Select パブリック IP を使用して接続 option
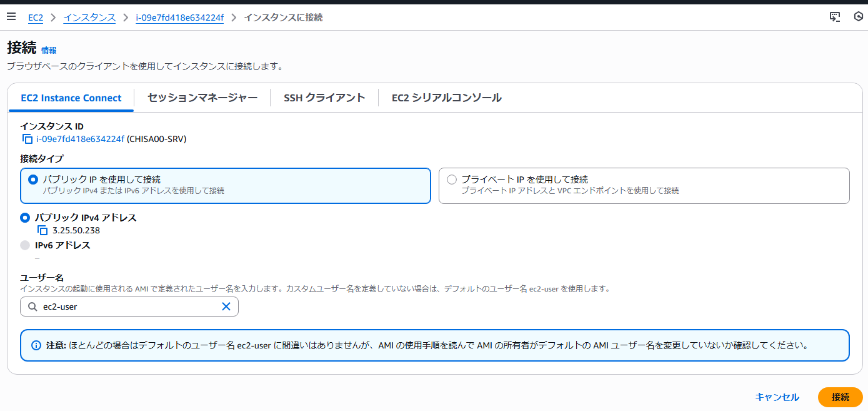 pos(33,180)
